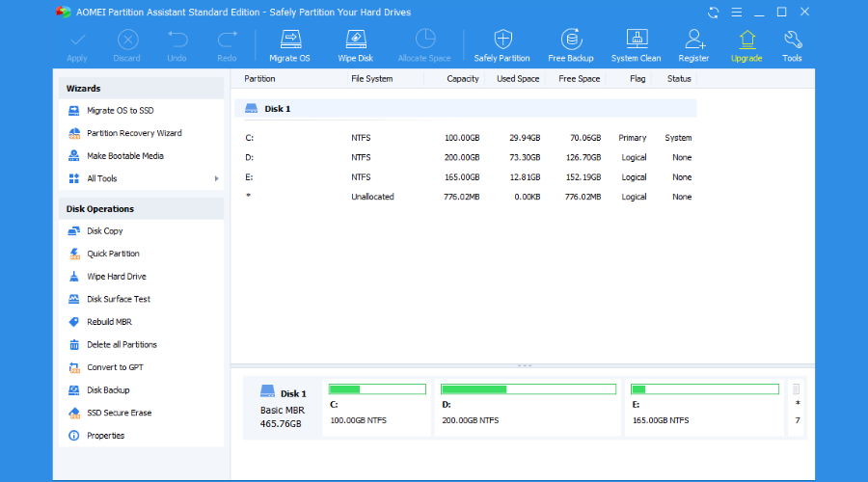Click the refresh icon in title bar
The height and width of the screenshot is (482, 868).
coord(713,13)
